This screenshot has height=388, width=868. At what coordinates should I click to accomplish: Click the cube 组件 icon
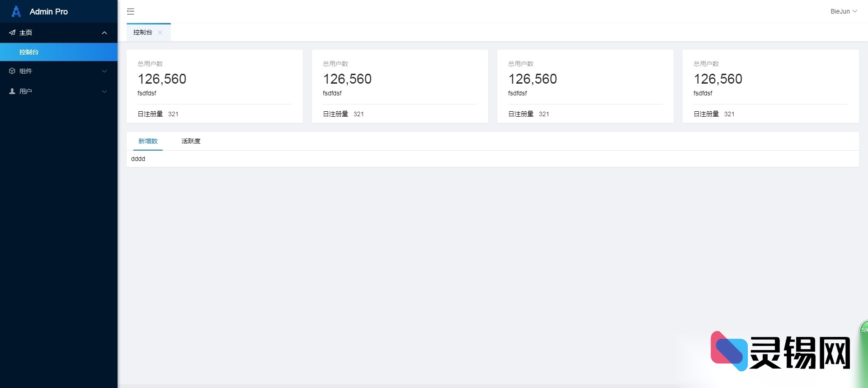(x=12, y=71)
